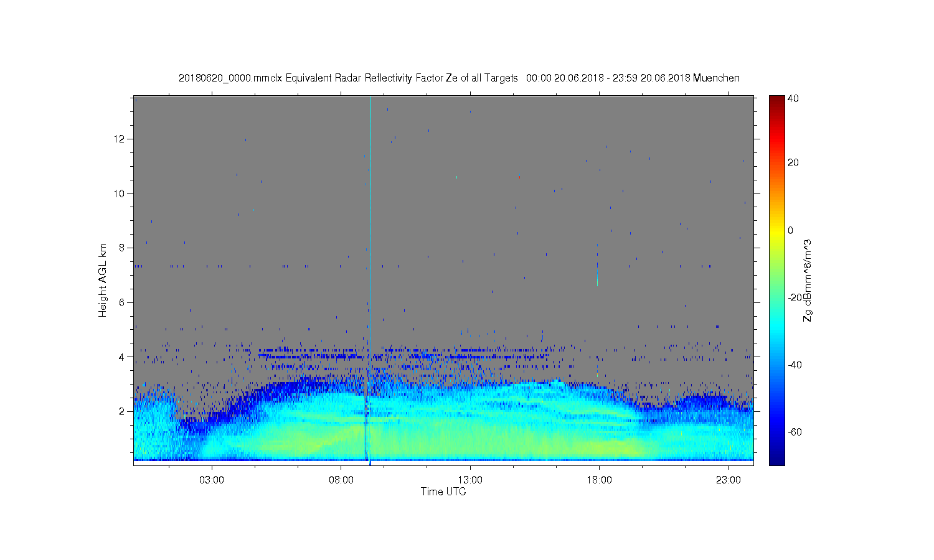The width and height of the screenshot is (934, 560).
Task: Click the height tick label 2
Action: pos(122,411)
